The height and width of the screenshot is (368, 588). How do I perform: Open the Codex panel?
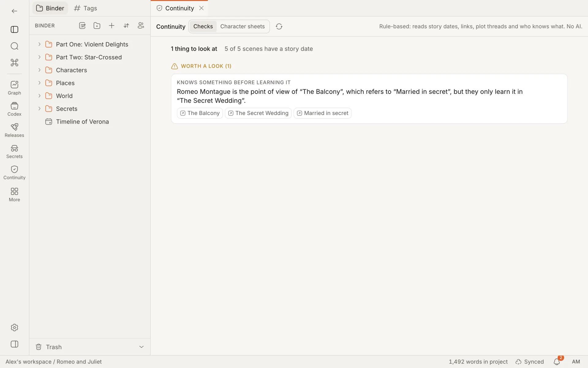click(14, 109)
